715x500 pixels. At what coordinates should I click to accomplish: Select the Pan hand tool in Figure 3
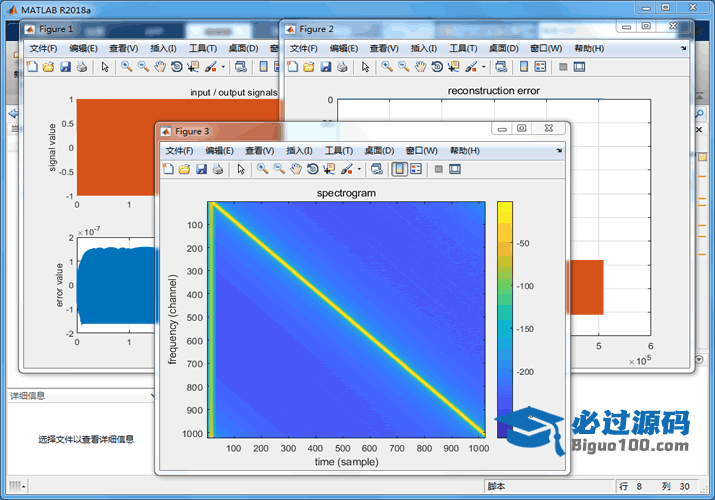coord(296,169)
